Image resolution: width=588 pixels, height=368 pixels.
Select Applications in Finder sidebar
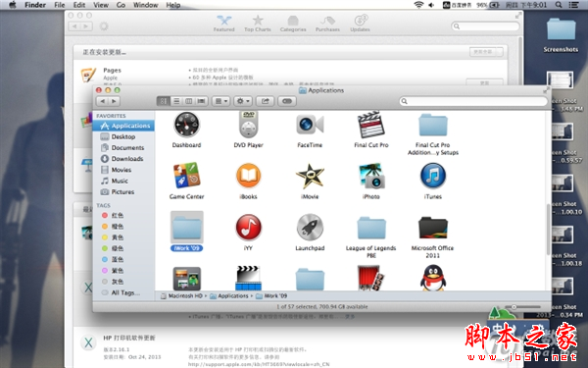(123, 126)
